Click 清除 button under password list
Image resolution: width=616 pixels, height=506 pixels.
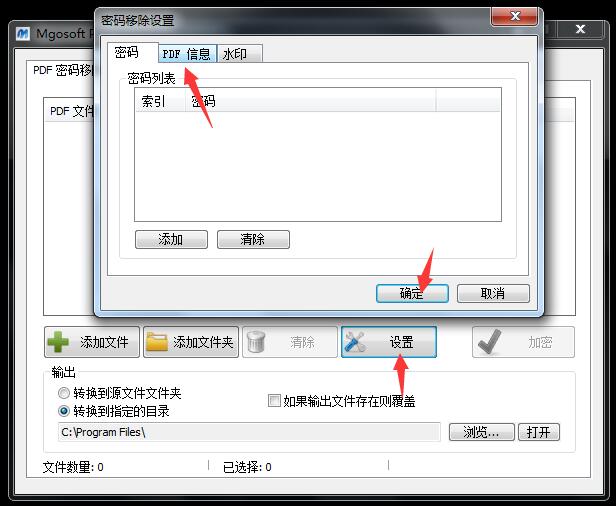tap(253, 239)
